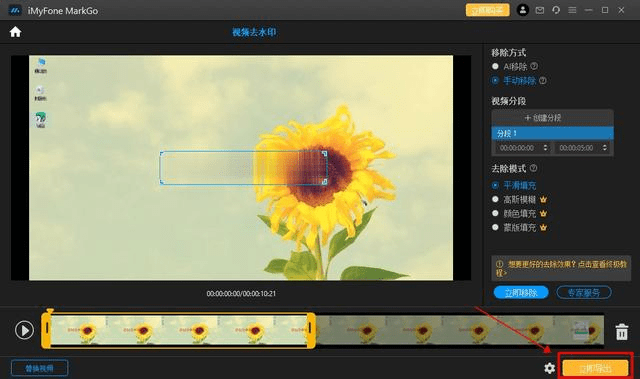Screen dimensions: 640x379
Task: Select the AI移除 radio option
Action: coord(496,66)
